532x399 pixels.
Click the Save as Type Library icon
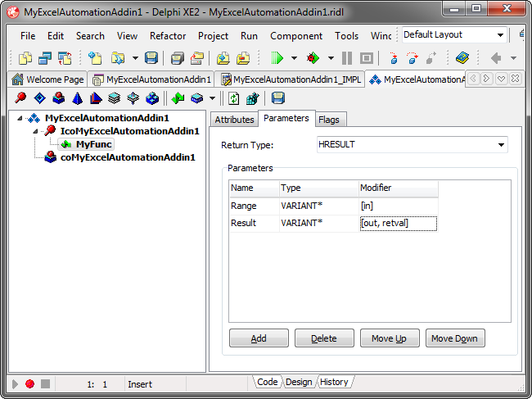(278, 98)
